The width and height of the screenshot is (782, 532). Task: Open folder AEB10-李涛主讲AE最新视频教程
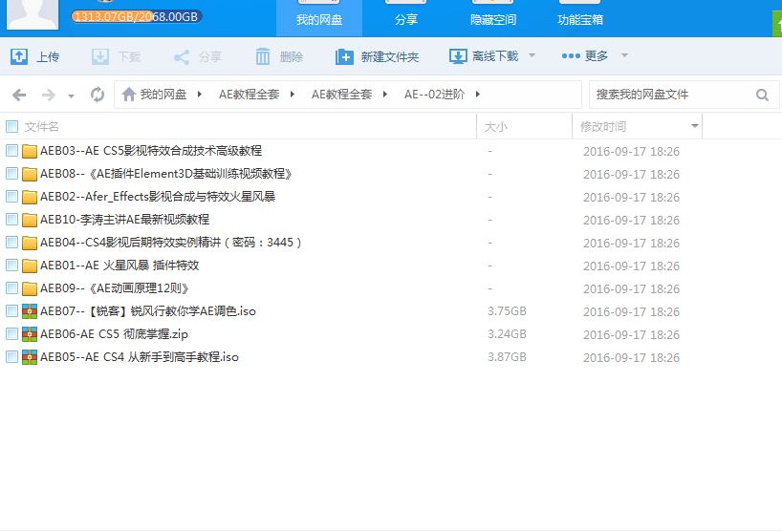coord(124,220)
